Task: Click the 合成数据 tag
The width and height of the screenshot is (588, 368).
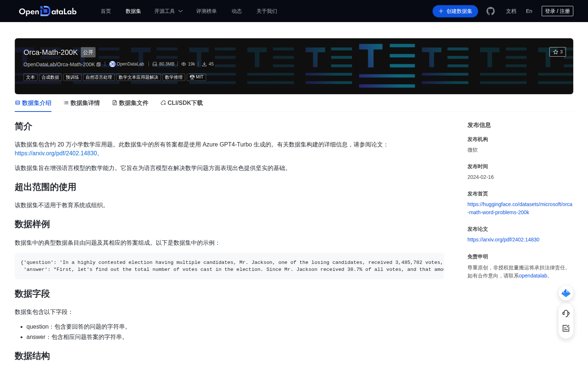Action: point(50,77)
